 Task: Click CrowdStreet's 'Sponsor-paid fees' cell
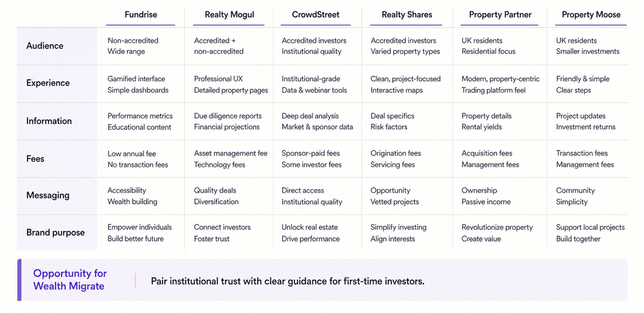point(311,153)
